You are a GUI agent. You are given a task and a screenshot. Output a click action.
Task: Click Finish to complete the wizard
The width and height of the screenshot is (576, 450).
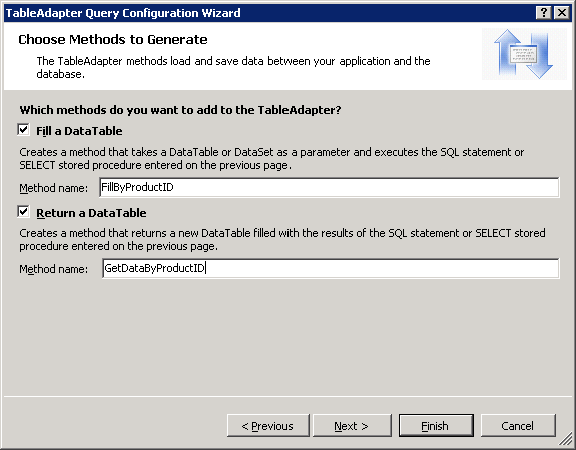436,426
